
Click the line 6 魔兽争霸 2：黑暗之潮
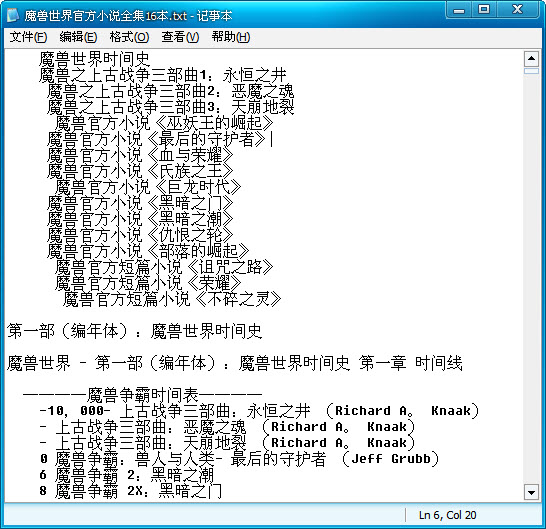click(126, 475)
